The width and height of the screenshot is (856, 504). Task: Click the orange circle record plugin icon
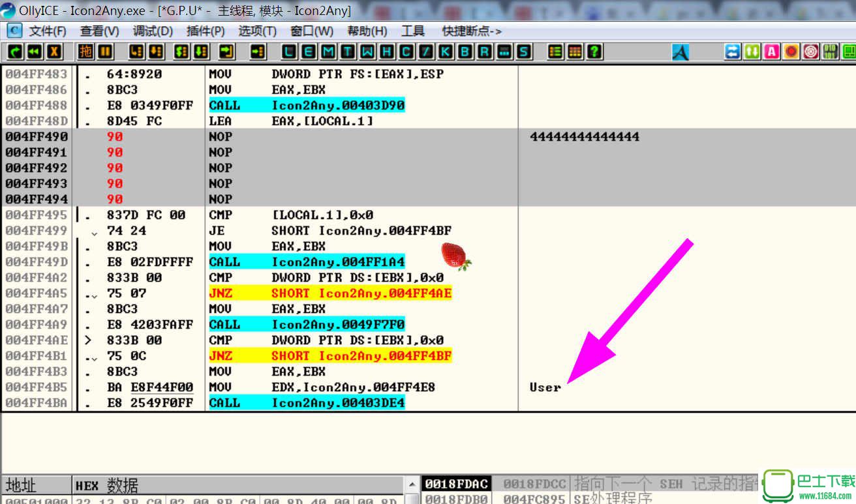tap(791, 52)
